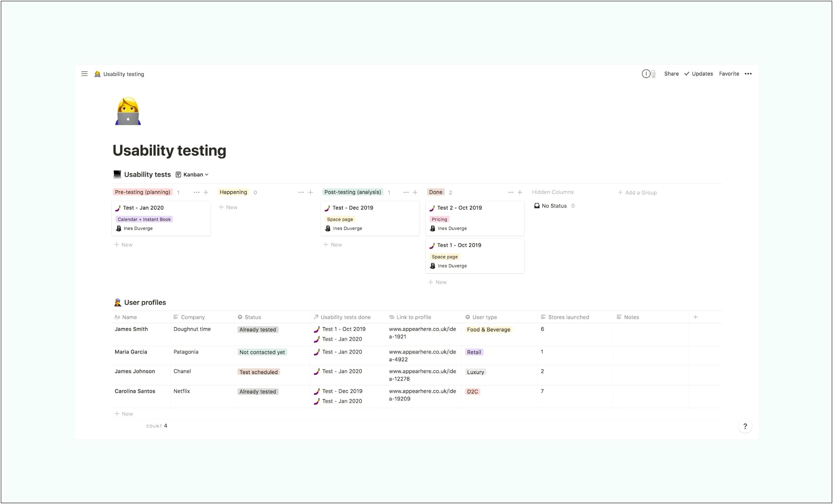Click the + New row button under User profiles

124,413
